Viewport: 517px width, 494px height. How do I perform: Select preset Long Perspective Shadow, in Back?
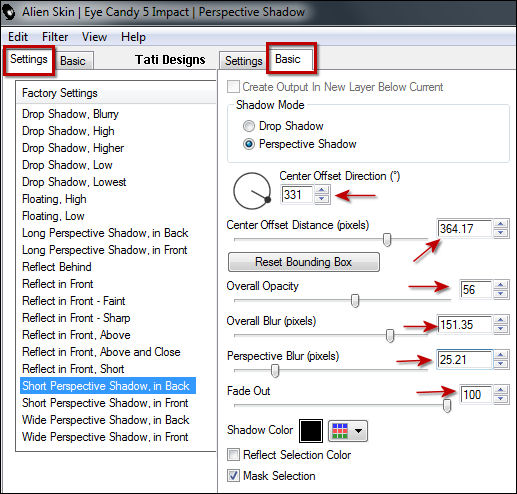(105, 233)
